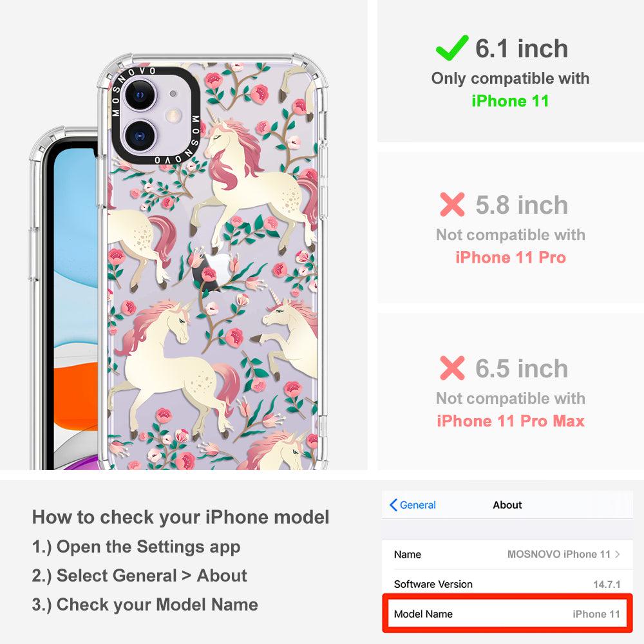The width and height of the screenshot is (644, 644).
Task: Go back to General settings
Action: [412, 505]
